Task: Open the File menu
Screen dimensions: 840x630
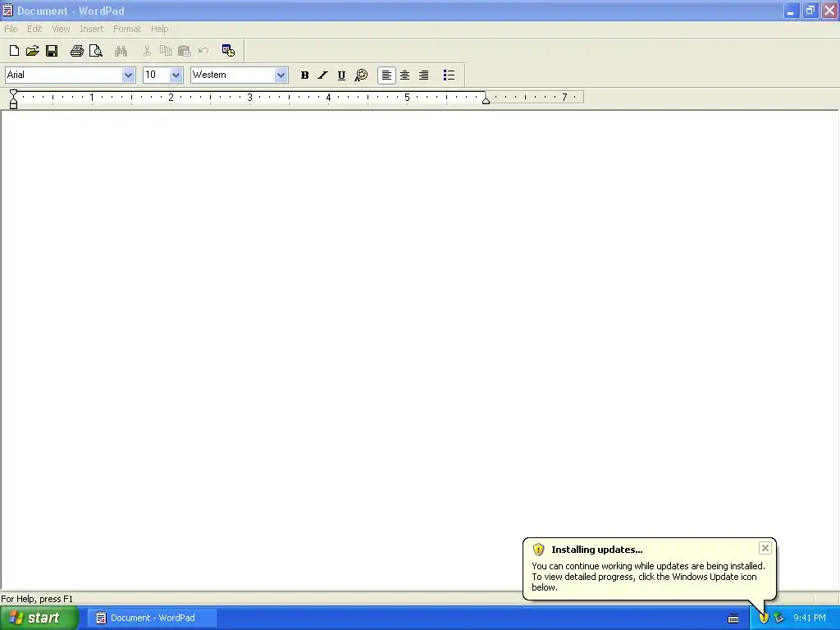Action: pos(11,29)
